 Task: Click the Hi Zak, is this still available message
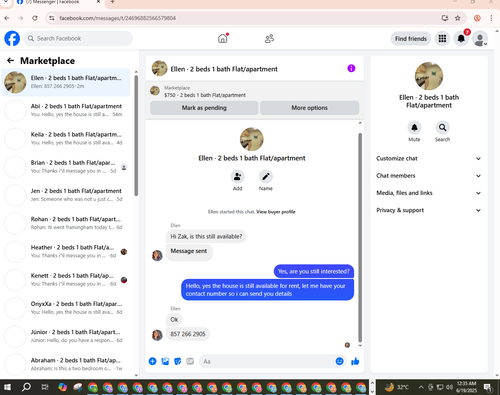click(206, 236)
